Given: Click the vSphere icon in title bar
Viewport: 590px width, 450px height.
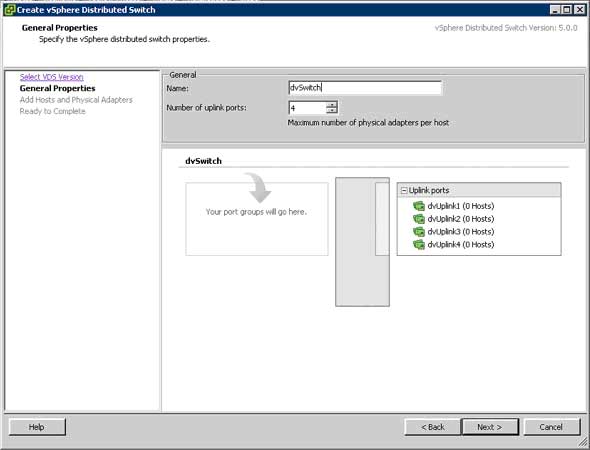Looking at the screenshot, I should click(x=9, y=10).
